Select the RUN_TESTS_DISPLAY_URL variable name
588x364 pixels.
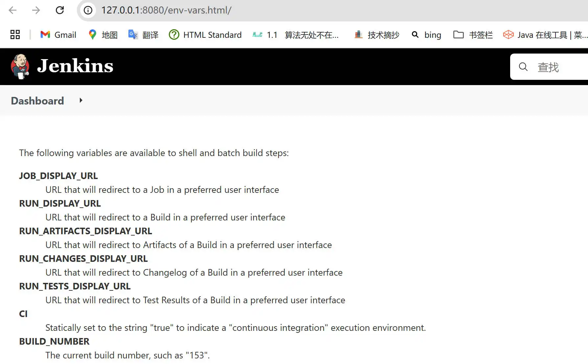point(75,286)
